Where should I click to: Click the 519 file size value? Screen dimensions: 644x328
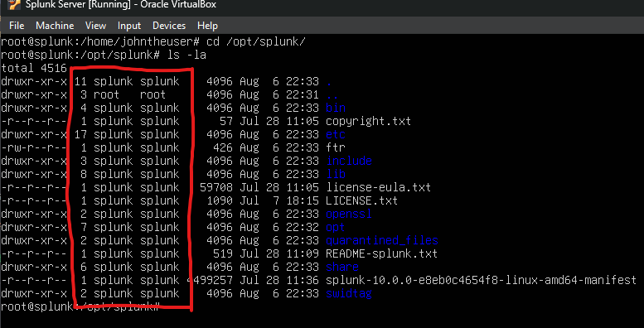pyautogui.click(x=223, y=253)
